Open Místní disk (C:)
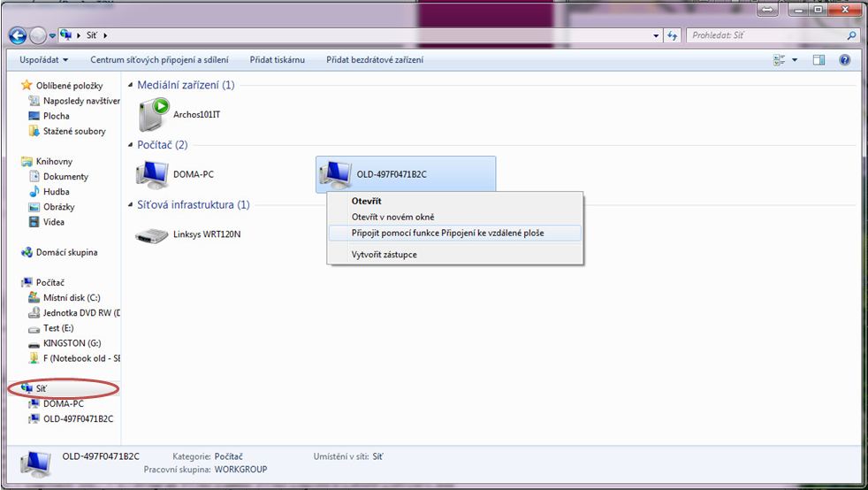Screen dimensions: 868x490 tap(65, 298)
